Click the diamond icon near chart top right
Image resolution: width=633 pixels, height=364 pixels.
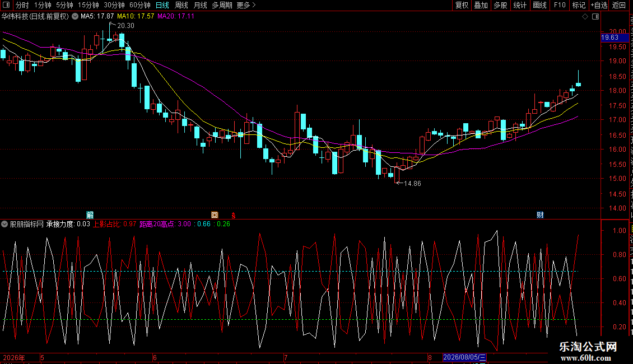[585, 17]
